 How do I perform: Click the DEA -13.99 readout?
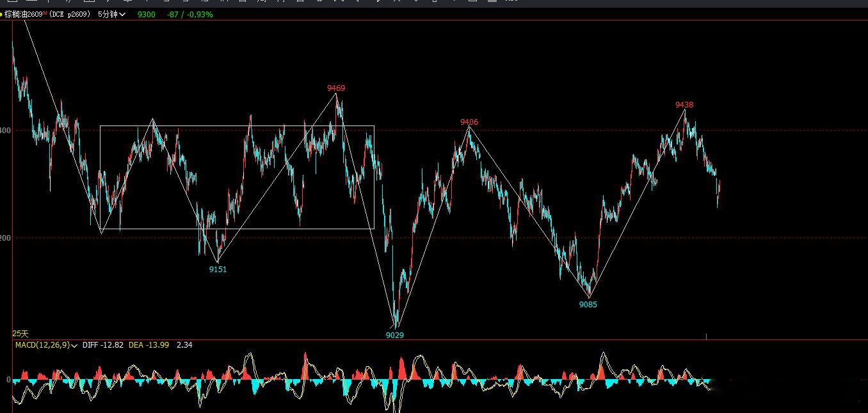tap(149, 345)
